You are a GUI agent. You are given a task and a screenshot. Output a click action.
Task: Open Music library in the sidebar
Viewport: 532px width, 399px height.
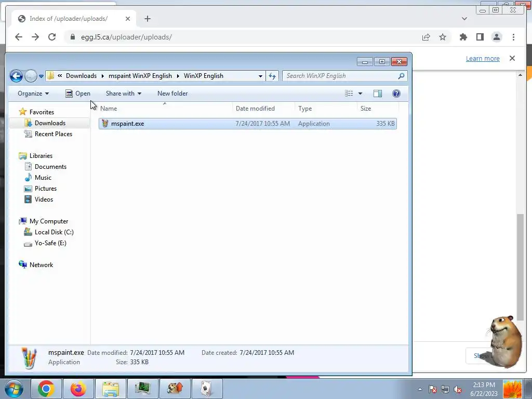[x=38, y=177]
